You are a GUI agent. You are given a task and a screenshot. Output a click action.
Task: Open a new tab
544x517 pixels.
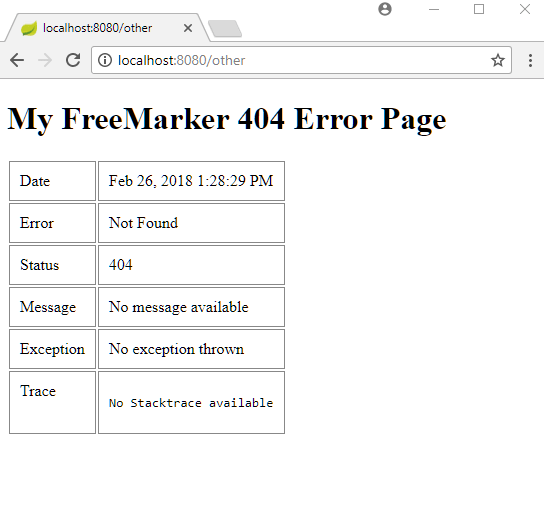[x=225, y=28]
